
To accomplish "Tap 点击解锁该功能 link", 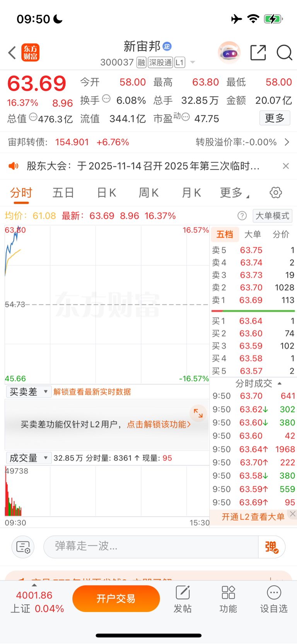I will click(159, 424).
